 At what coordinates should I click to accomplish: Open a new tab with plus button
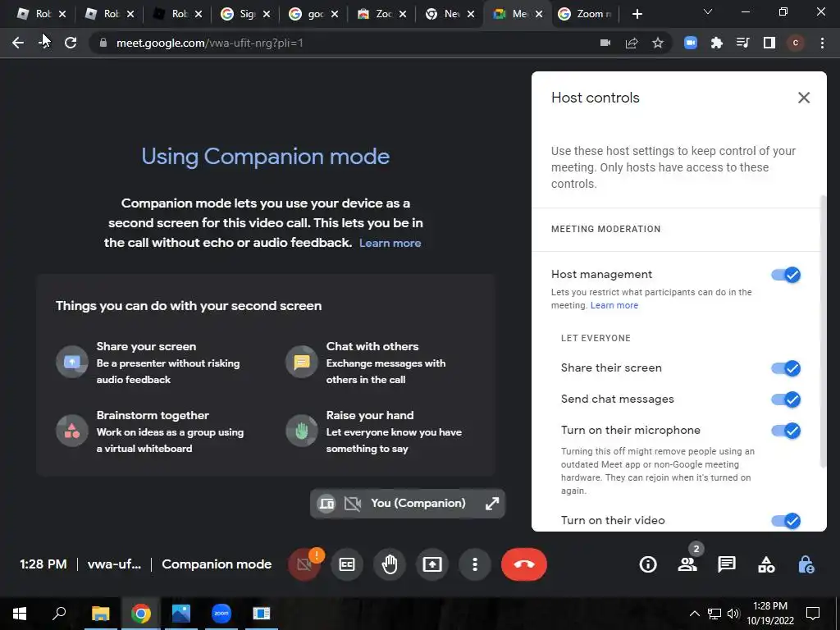(x=637, y=15)
